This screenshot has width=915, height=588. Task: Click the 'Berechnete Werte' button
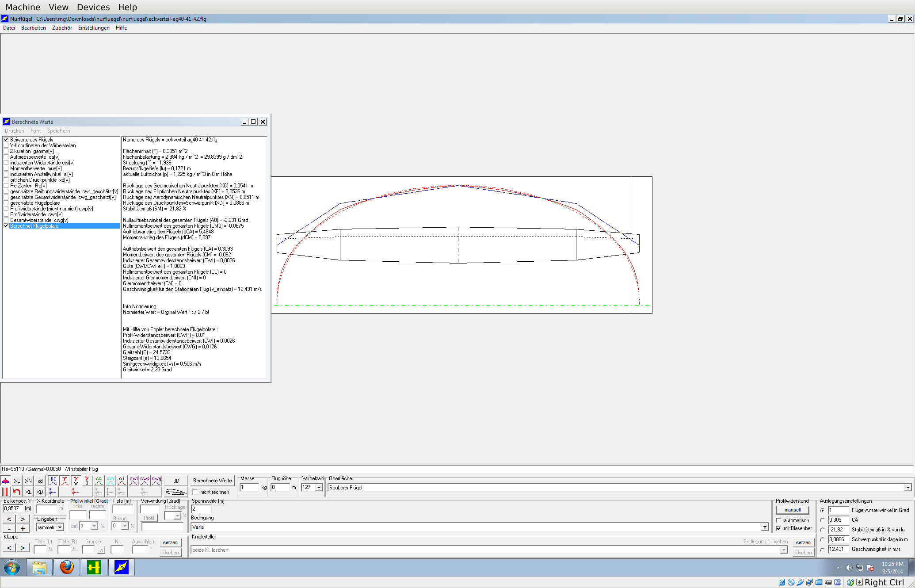click(212, 481)
